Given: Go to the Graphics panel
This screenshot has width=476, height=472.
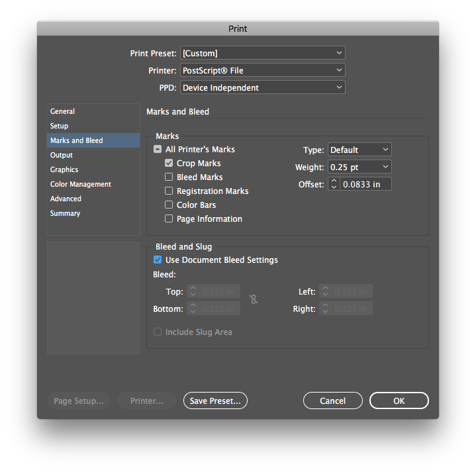Looking at the screenshot, I should 93,169.
